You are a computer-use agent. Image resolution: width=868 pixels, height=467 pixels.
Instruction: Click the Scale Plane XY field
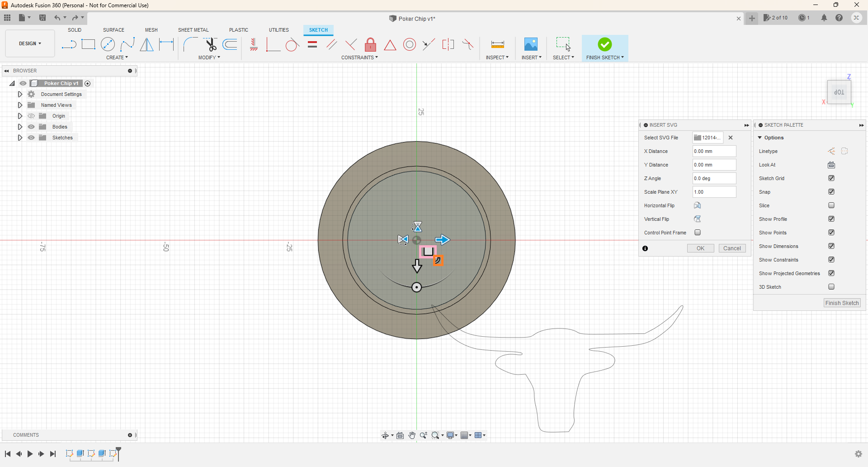[x=714, y=192]
